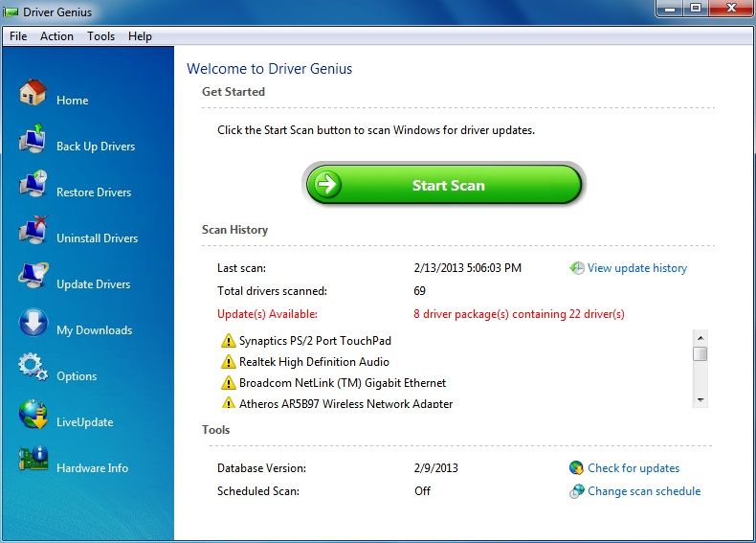Screen dimensions: 756x543
Task: Click the Scheduled Scan 'Off' value
Action: point(422,491)
